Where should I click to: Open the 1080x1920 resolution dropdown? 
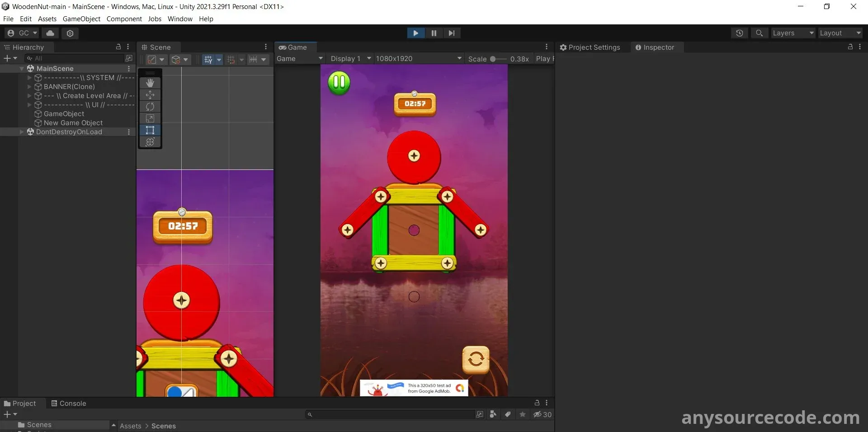click(418, 59)
